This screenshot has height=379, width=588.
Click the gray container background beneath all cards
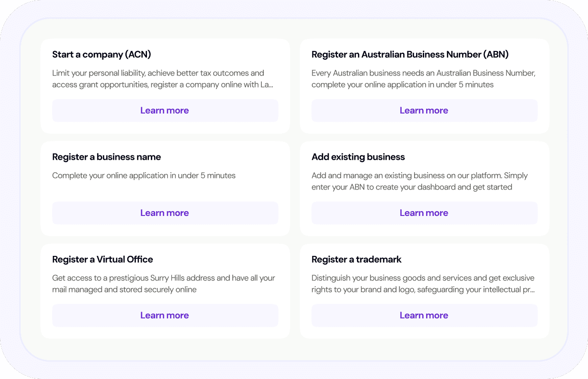(x=294, y=349)
